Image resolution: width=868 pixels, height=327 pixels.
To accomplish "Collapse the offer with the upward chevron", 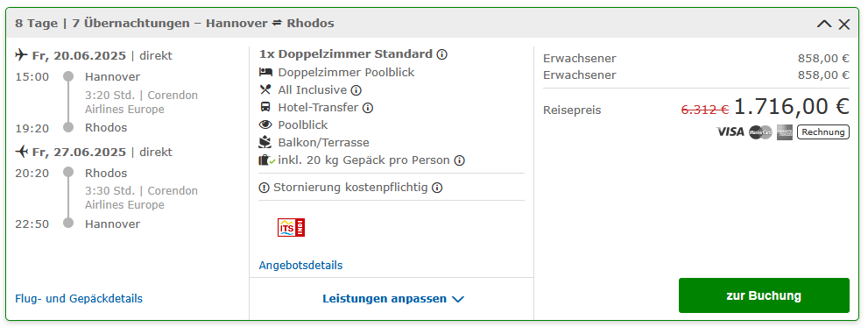I will coord(824,24).
